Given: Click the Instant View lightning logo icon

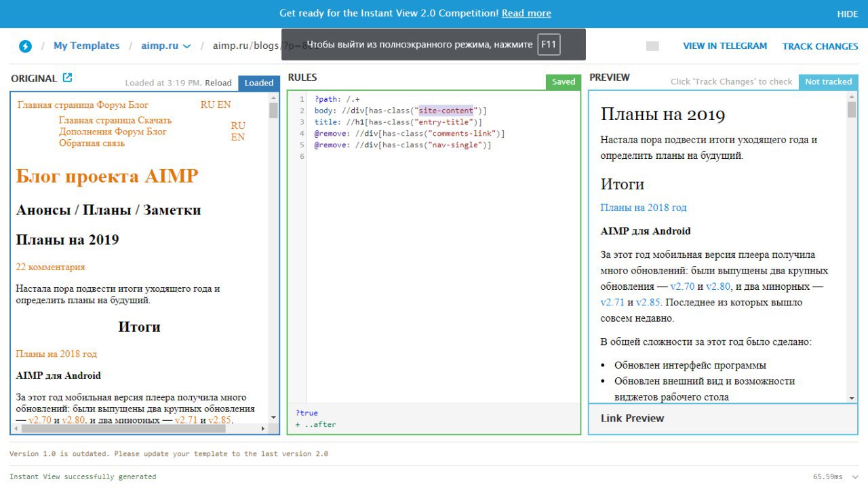Looking at the screenshot, I should (25, 46).
